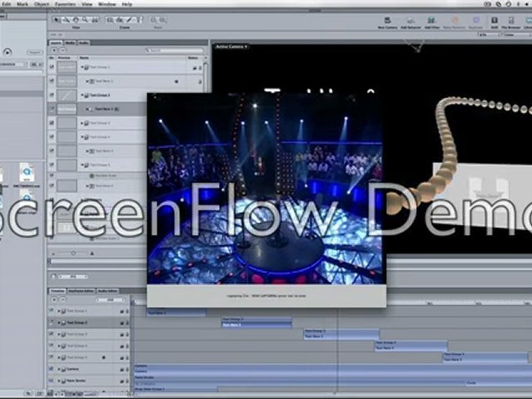Switch to the Audio Editor tab
Screen dimensions: 532x399
coord(108,291)
